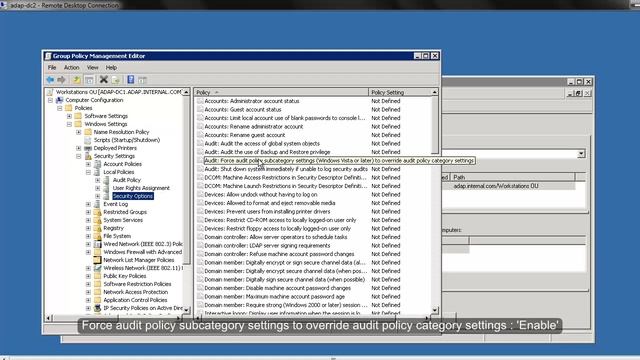Expand the Event Log node

coord(88,204)
